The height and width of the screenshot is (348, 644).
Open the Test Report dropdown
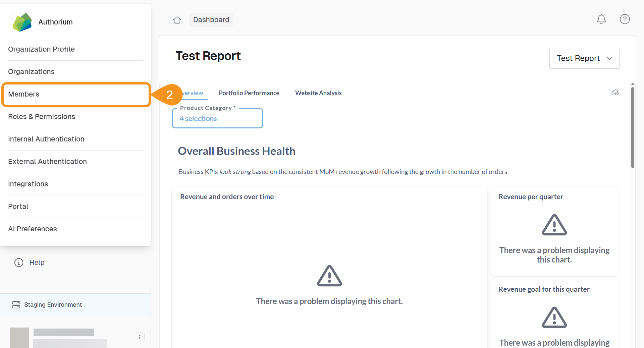[x=584, y=58]
